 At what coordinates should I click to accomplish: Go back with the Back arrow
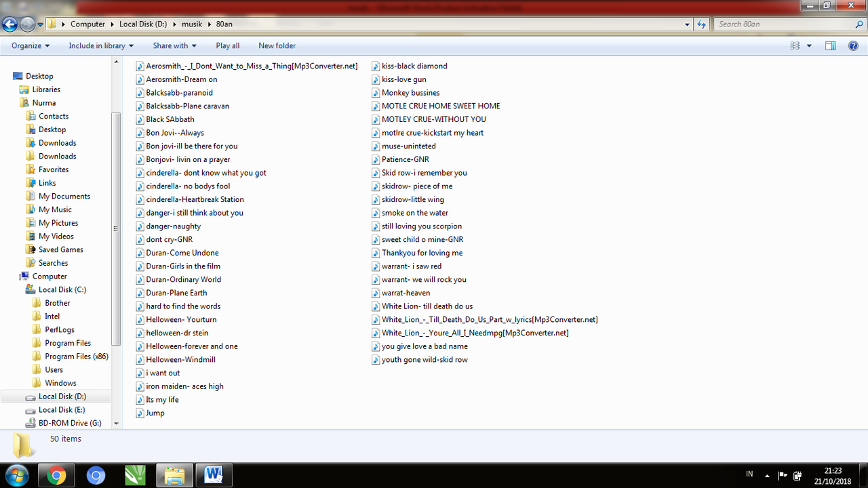click(9, 24)
